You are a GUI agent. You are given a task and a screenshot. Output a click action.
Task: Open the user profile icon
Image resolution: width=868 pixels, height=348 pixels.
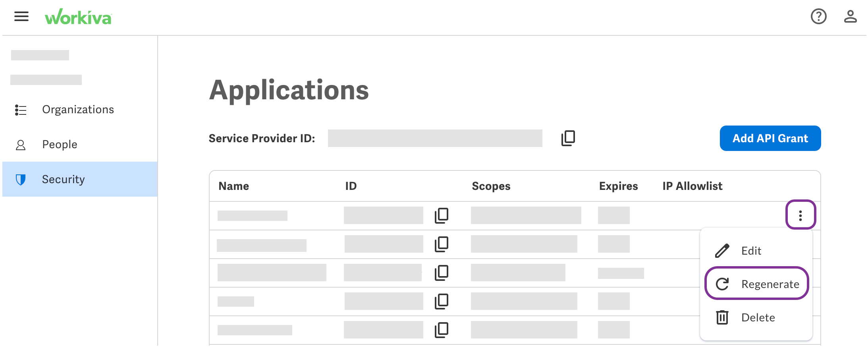tap(851, 16)
